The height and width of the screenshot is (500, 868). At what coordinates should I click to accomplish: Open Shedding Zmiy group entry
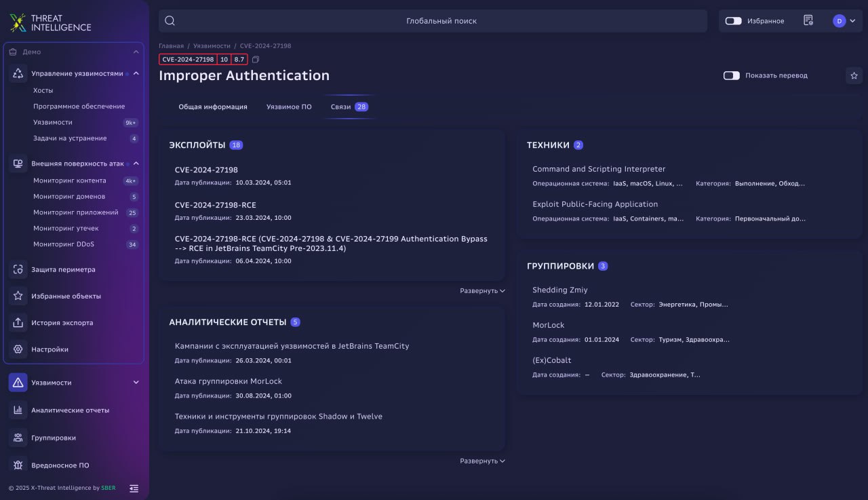[559, 290]
